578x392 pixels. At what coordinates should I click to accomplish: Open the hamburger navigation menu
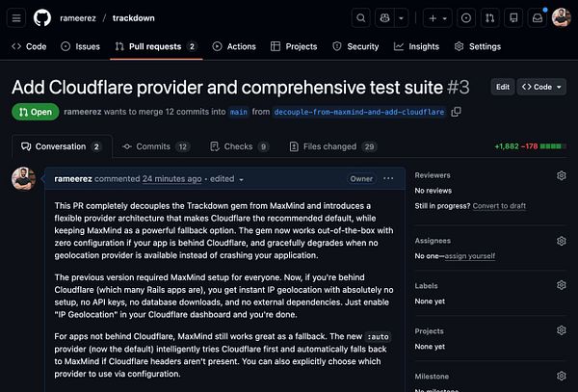[18, 17]
